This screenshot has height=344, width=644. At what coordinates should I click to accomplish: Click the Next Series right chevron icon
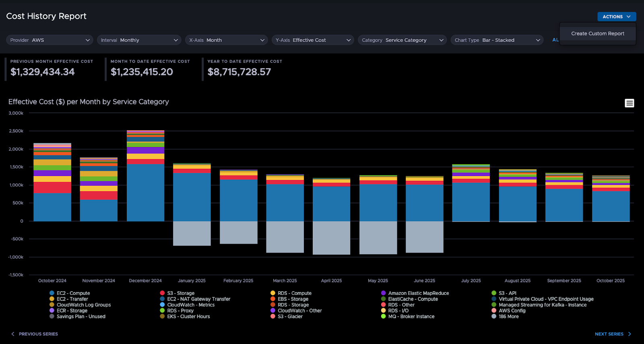tap(630, 334)
